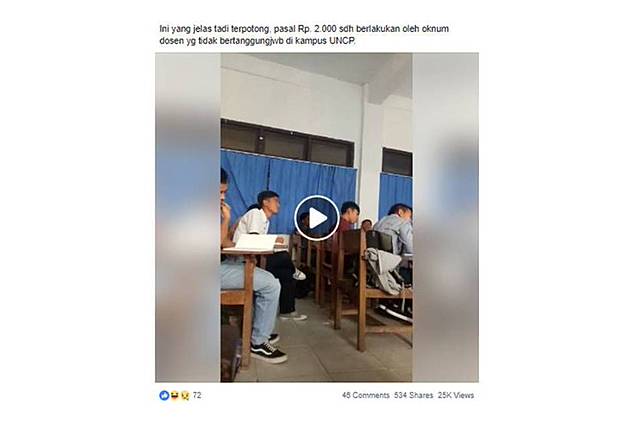Open the 46 Comments link
Viewport: 644px width, 429px height.
[x=366, y=395]
